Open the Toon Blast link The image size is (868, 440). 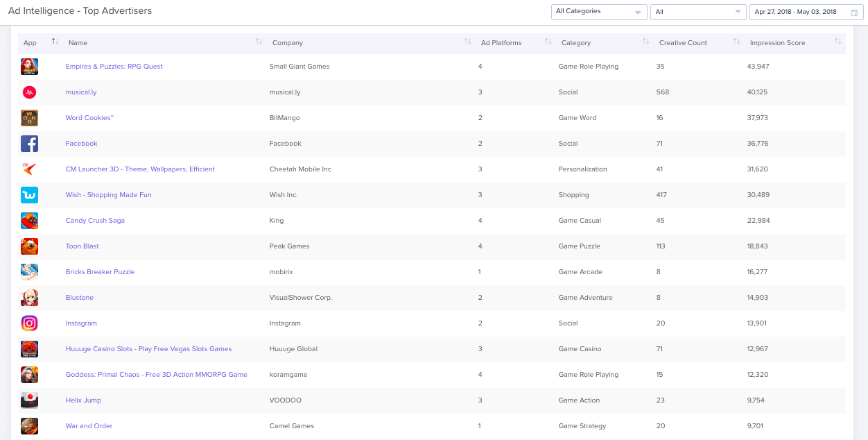click(x=83, y=246)
